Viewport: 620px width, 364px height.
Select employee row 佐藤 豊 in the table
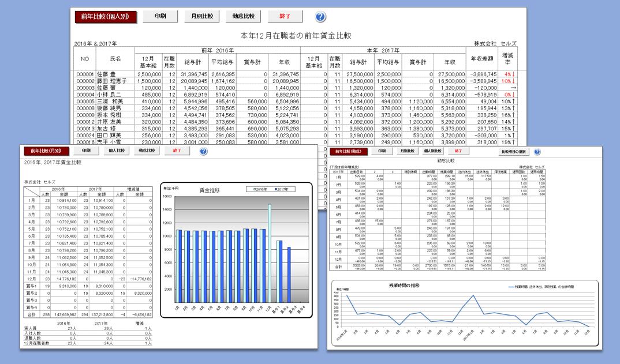click(x=110, y=74)
